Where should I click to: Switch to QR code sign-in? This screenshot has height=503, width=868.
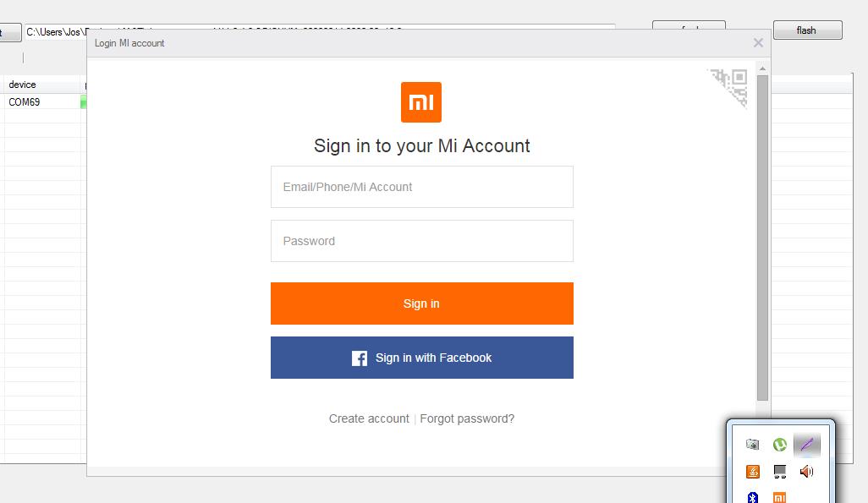731,85
